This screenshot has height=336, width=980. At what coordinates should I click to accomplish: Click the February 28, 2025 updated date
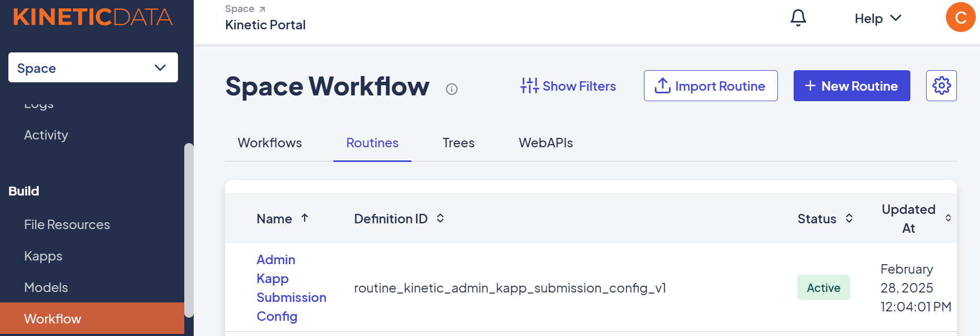pos(916,288)
